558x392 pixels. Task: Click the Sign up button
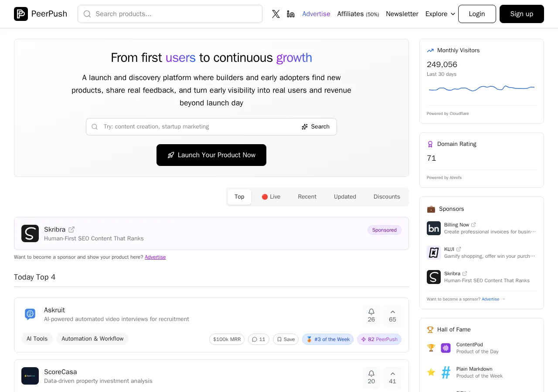[x=522, y=14]
